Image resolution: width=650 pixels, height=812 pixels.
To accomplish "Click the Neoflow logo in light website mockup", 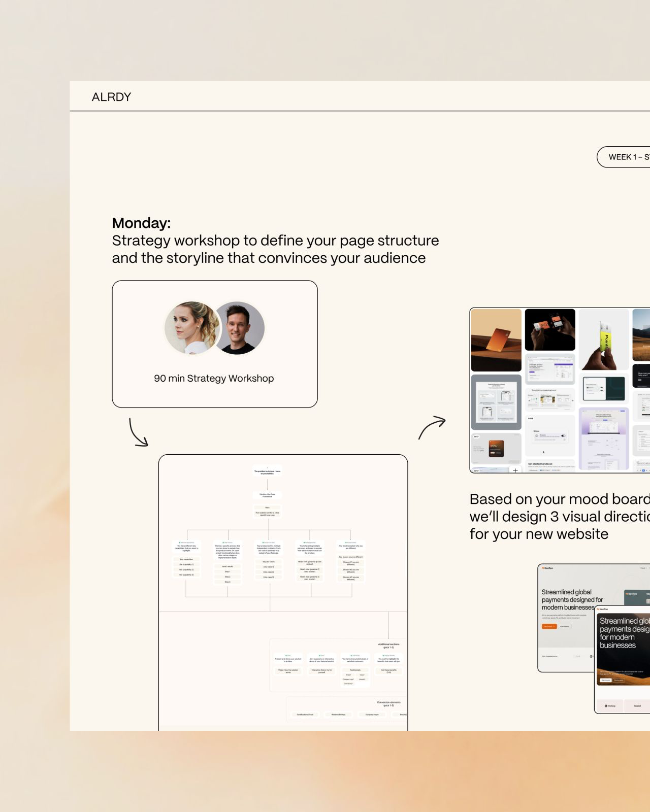I will 547,568.
